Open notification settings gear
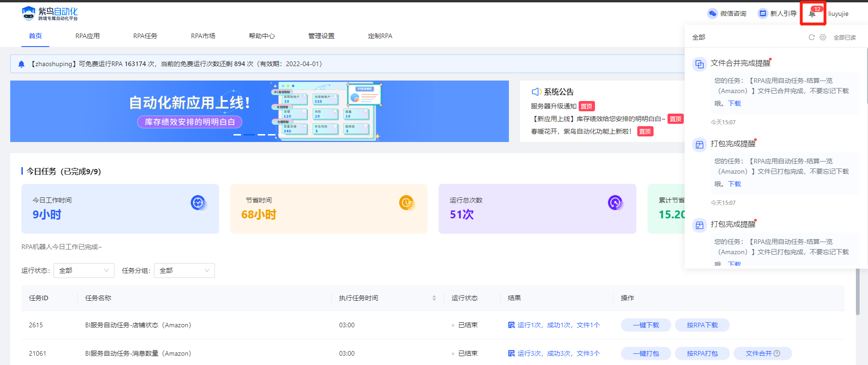Viewport: 868px width, 365px height. [823, 37]
